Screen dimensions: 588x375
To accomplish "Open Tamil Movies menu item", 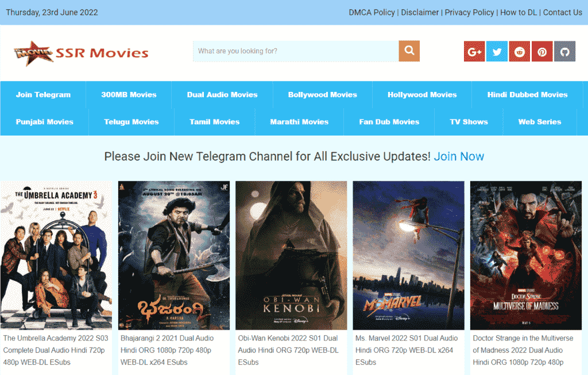I will tap(215, 122).
